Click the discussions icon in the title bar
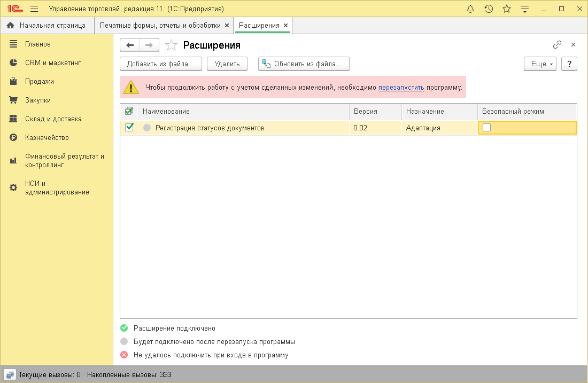 [x=524, y=9]
